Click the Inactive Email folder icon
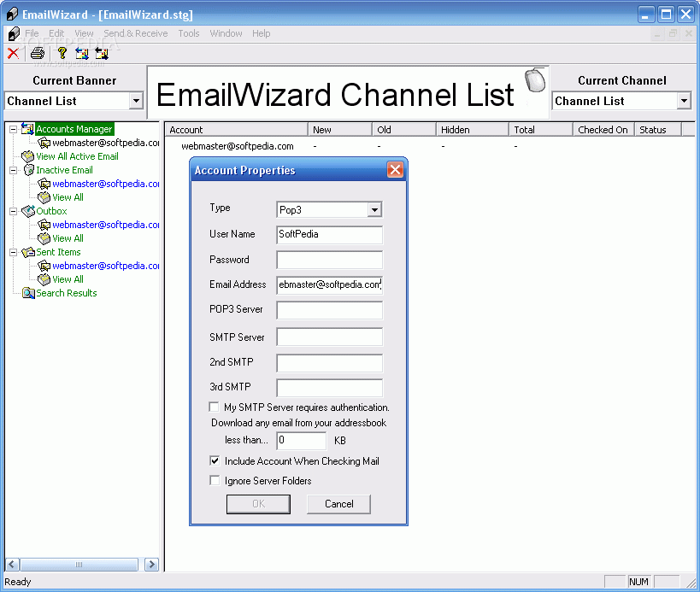The height and width of the screenshot is (592, 700). [28, 170]
